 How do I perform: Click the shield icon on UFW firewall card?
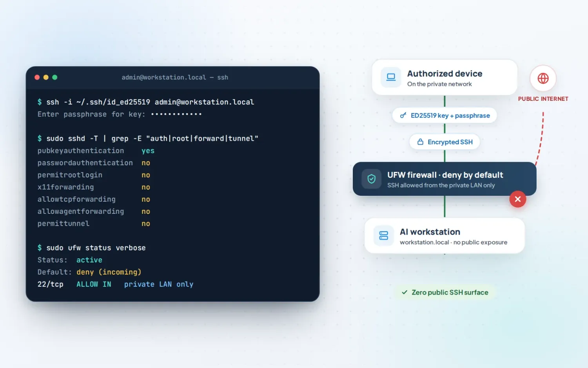[x=372, y=179]
